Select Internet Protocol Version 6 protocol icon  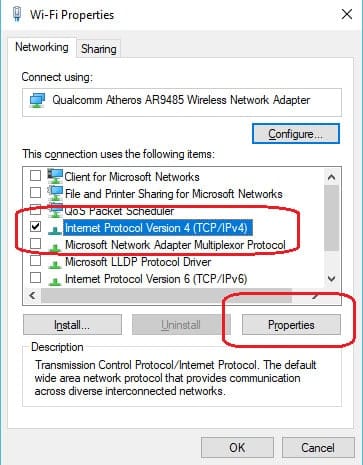point(55,281)
